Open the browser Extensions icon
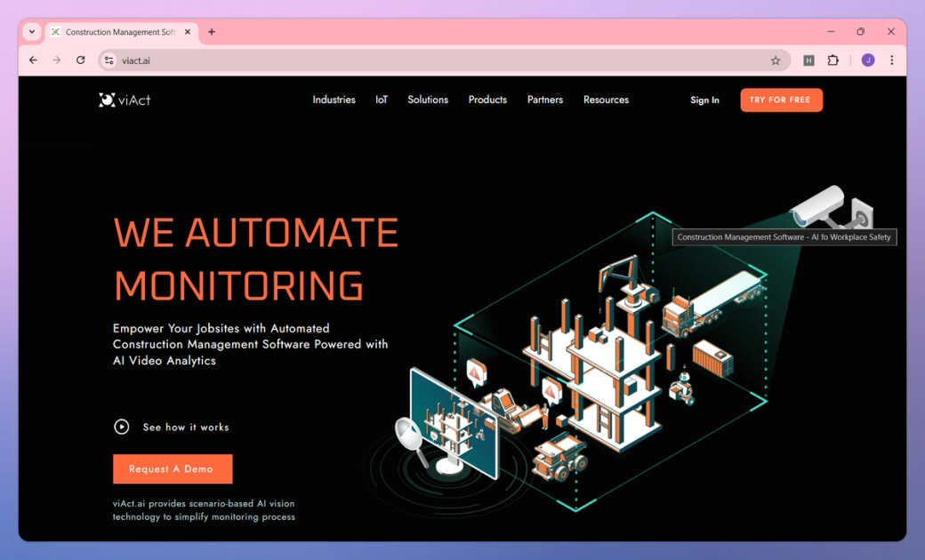 832,60
